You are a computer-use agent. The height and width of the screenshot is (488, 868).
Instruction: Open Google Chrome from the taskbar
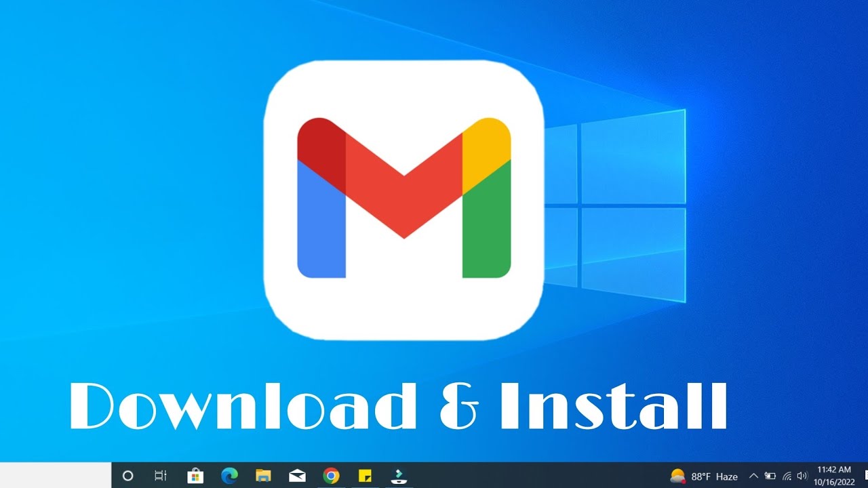pyautogui.click(x=331, y=476)
